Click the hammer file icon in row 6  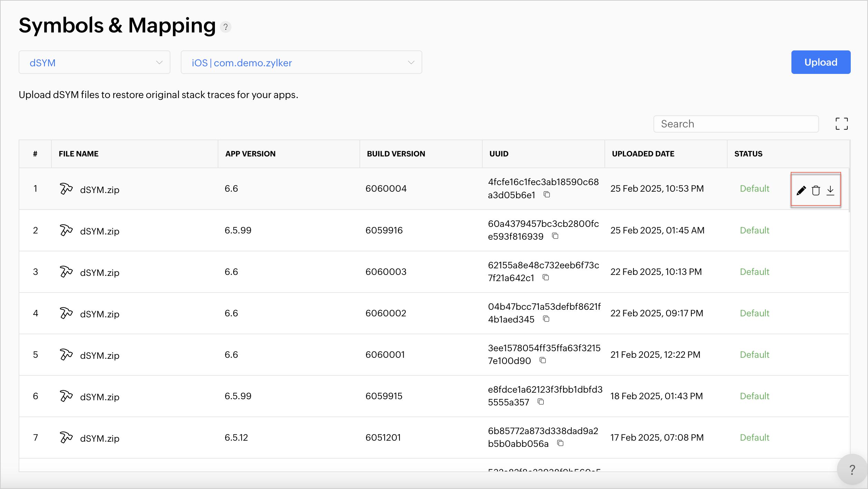click(66, 396)
